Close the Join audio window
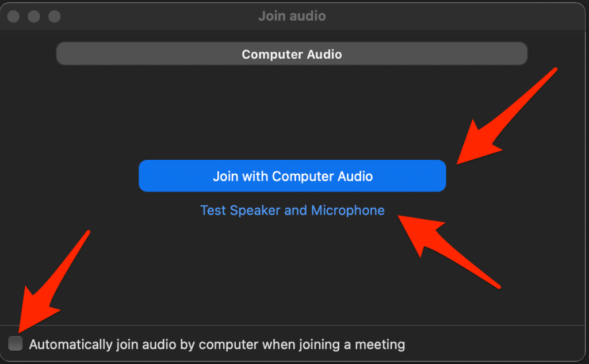The image size is (589, 364). pos(13,16)
